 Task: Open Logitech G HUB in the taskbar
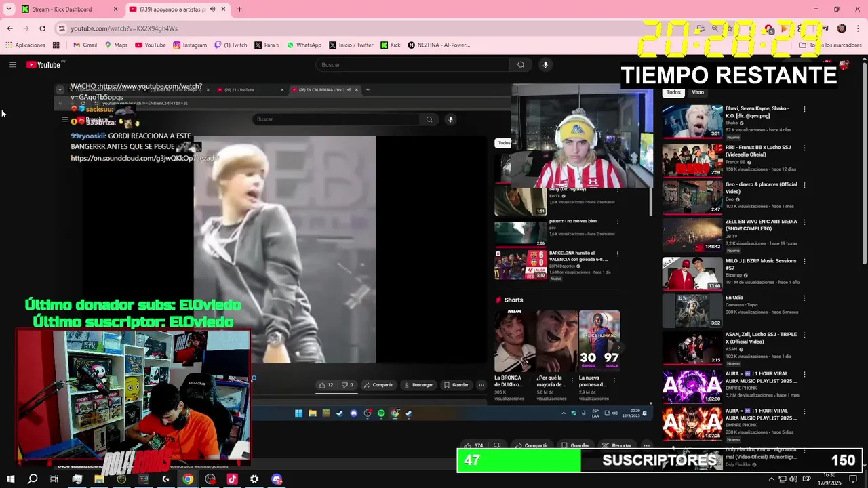pos(165,479)
